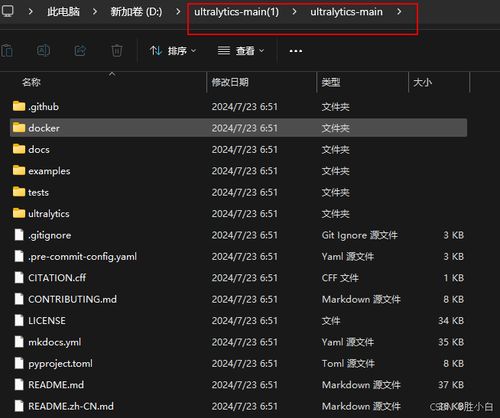
Task: Click the ultralytics folder icon
Action: click(x=19, y=213)
